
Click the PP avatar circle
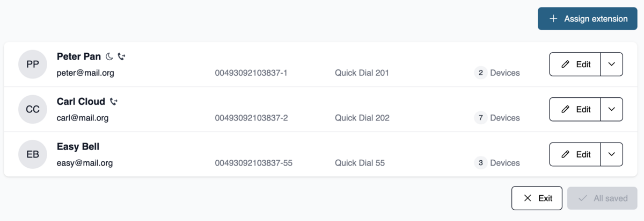click(x=33, y=64)
